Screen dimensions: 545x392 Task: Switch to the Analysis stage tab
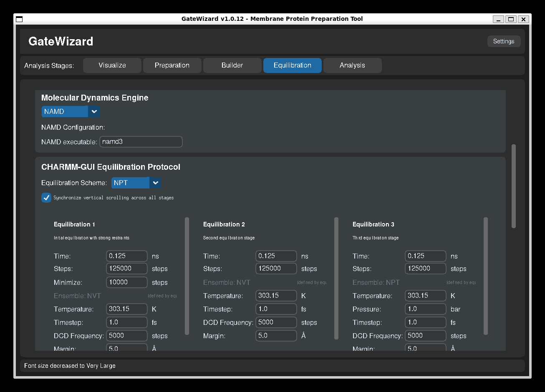352,65
